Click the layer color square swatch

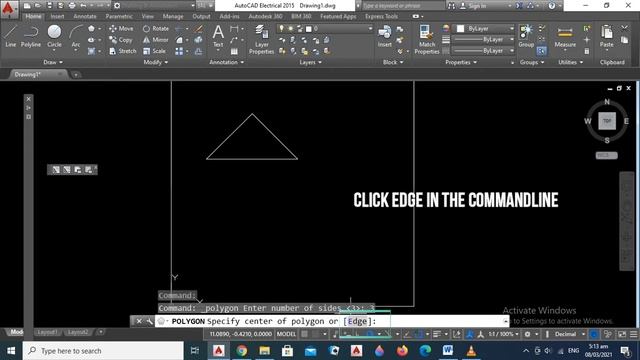pos(309,29)
